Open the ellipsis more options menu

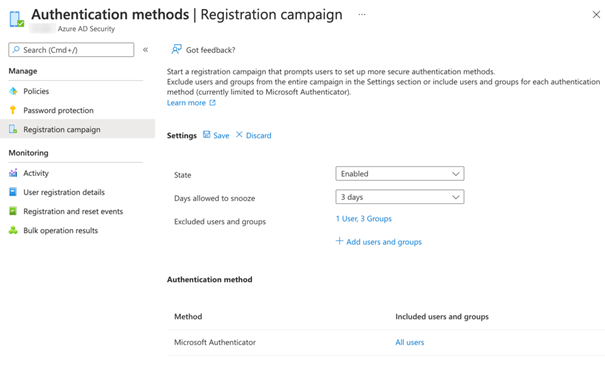pos(362,15)
